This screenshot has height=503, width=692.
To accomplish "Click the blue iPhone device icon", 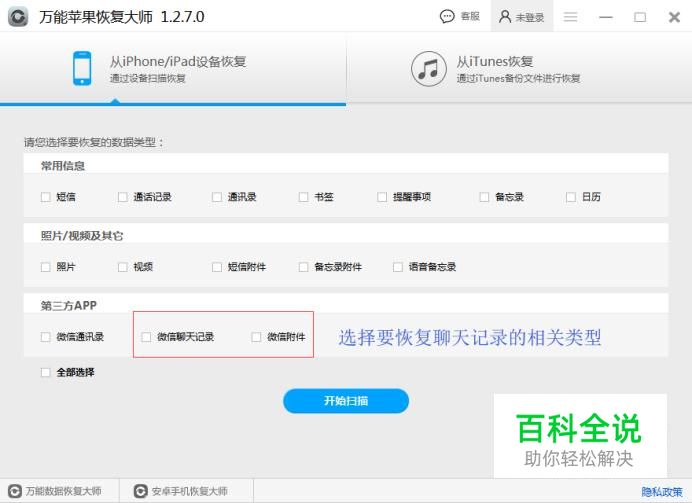I will pyautogui.click(x=82, y=68).
